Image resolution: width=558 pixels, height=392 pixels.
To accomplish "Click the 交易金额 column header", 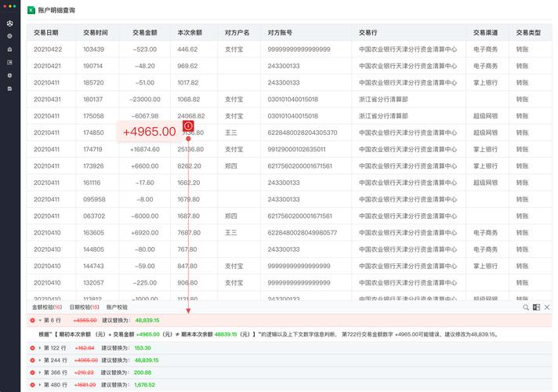I will pyautogui.click(x=145, y=32).
